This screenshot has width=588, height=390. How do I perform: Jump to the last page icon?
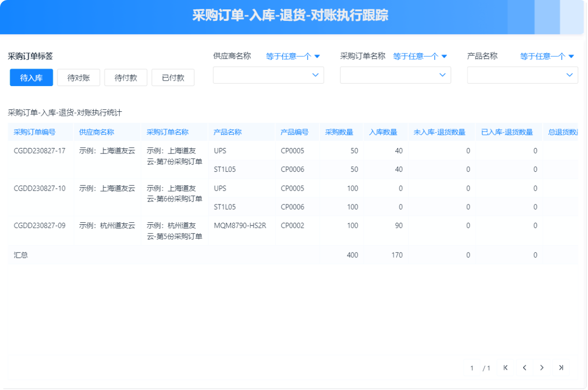pyautogui.click(x=561, y=368)
